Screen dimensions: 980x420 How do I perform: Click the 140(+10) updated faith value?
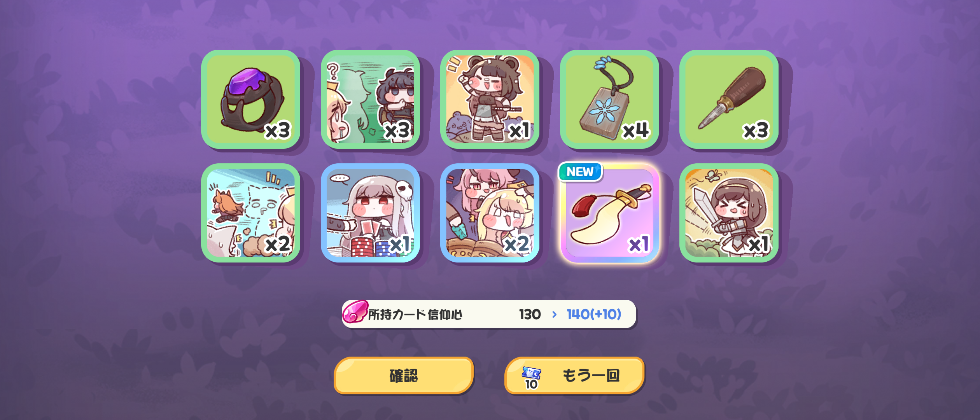coord(594,314)
